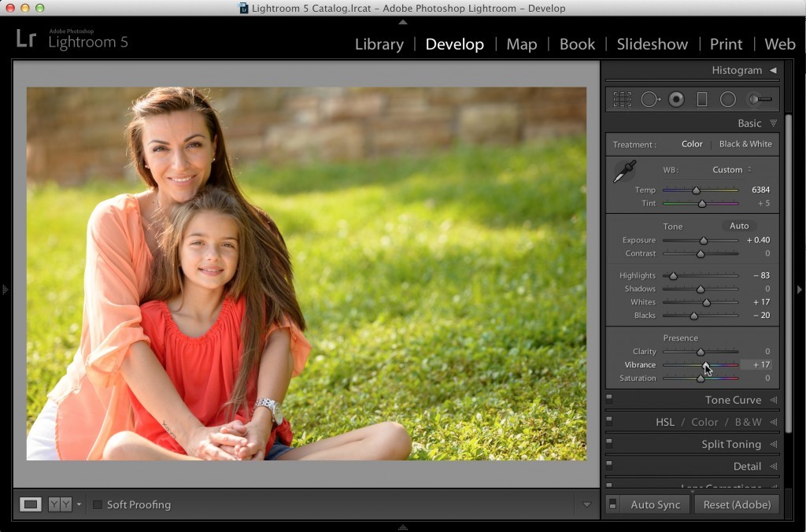The width and height of the screenshot is (806, 532).
Task: Click the Clarity slider handle
Action: point(701,352)
